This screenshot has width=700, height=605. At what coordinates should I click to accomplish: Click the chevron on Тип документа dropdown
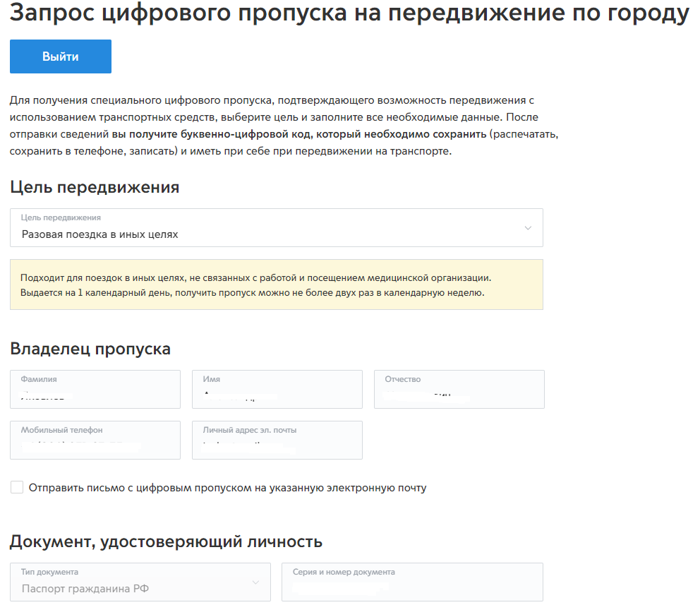pos(255,582)
